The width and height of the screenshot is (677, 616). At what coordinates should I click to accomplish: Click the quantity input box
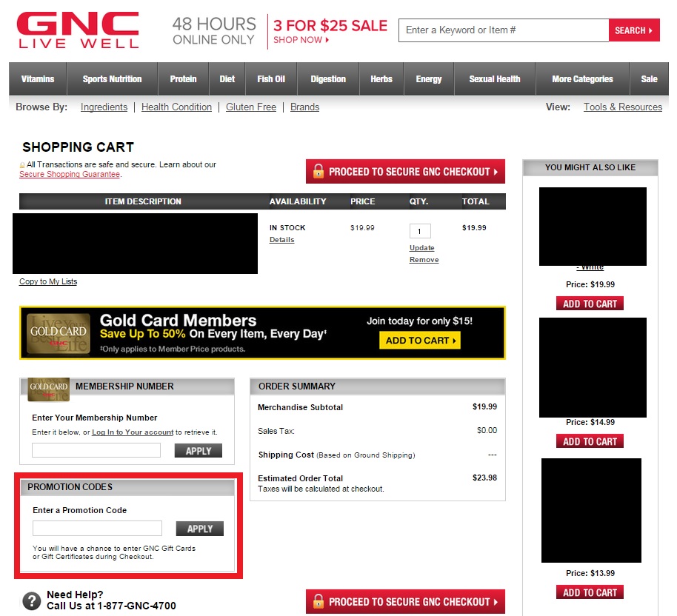click(x=420, y=231)
